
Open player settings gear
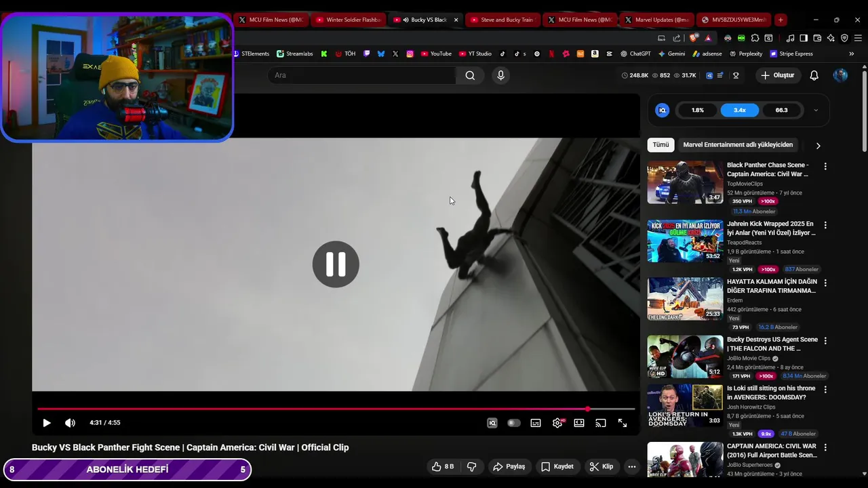[557, 423]
